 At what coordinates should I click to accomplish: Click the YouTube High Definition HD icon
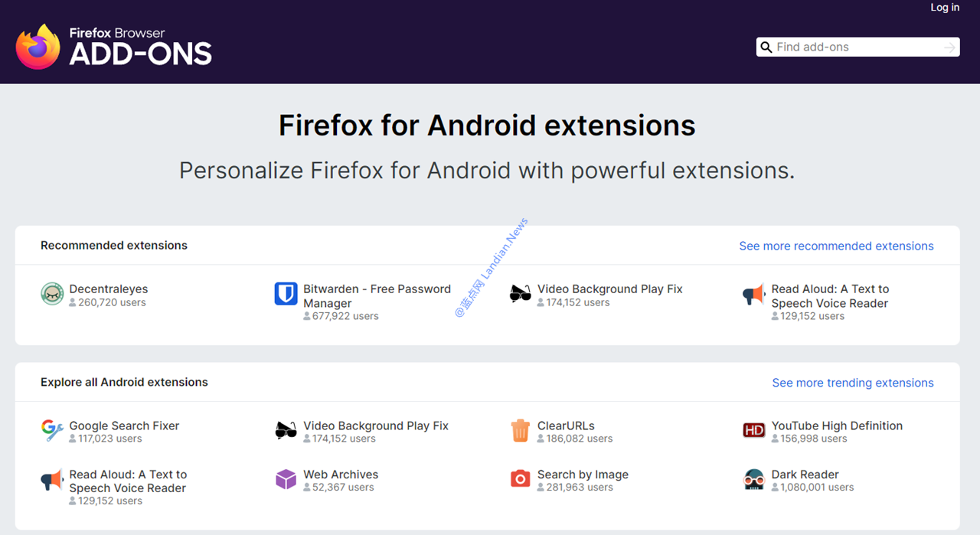pos(754,430)
